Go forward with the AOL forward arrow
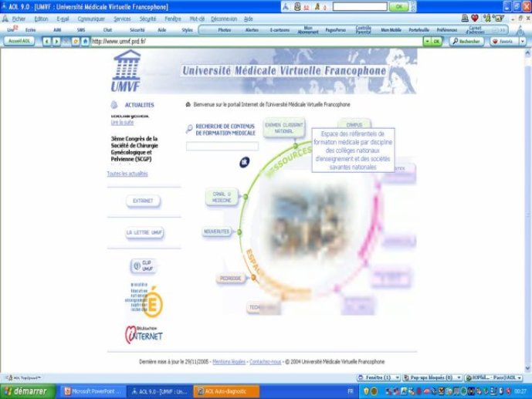 pos(56,42)
